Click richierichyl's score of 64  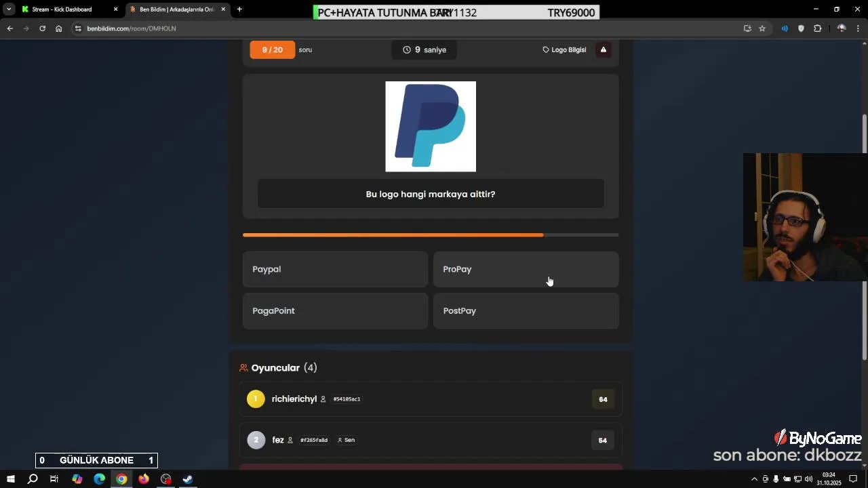(603, 399)
